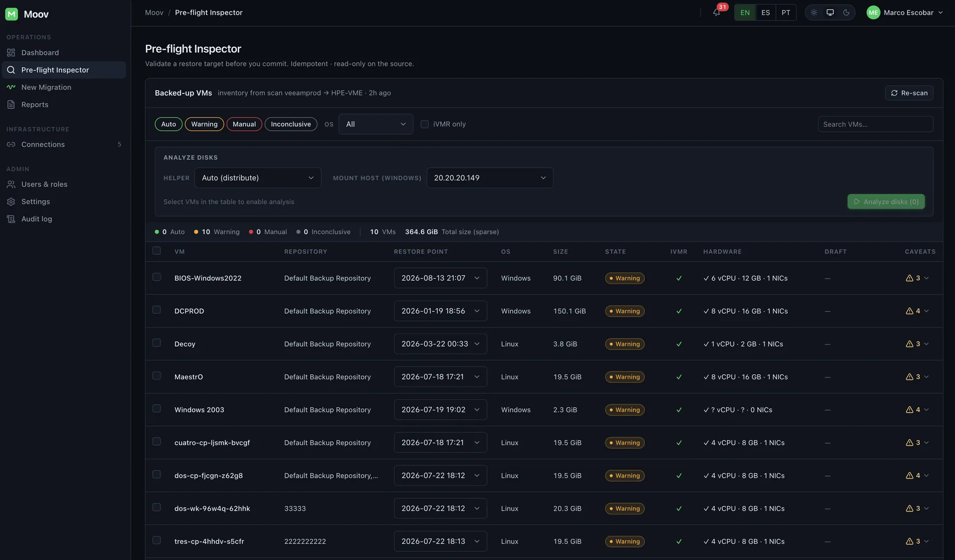Check the Decoy VM checkbox
This screenshot has width=955, height=560.
[x=157, y=343]
